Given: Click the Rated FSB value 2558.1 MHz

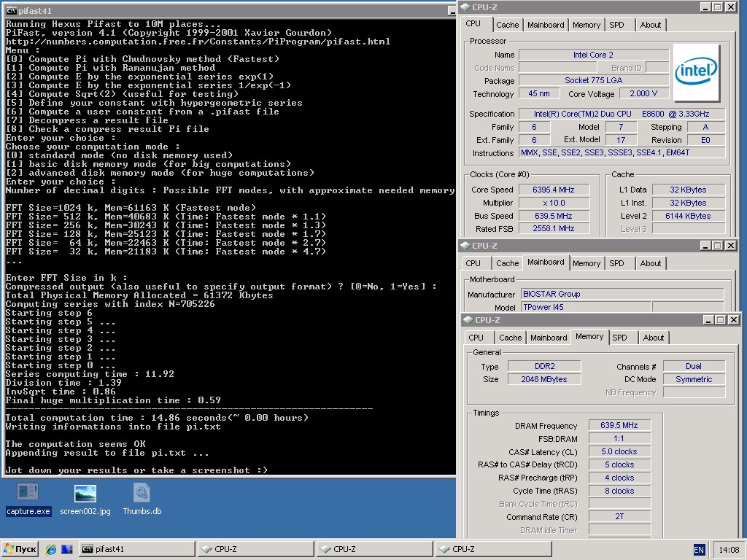Looking at the screenshot, I should [x=554, y=228].
